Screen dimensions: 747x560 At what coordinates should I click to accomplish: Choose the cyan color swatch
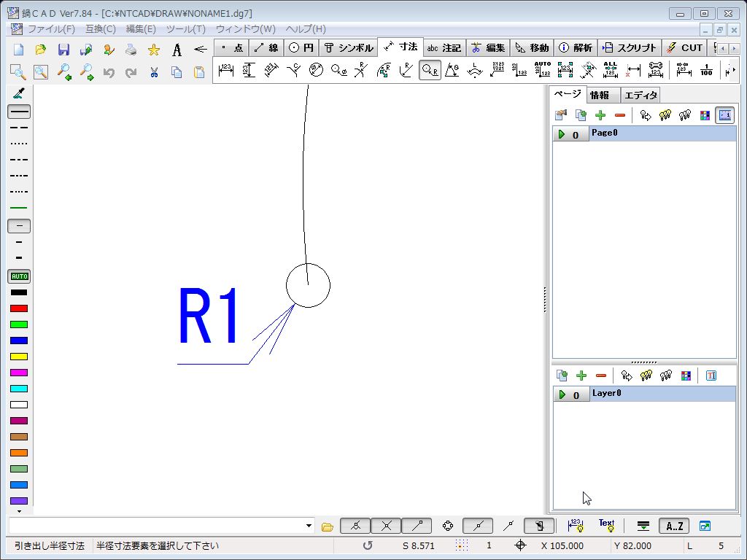coord(19,389)
